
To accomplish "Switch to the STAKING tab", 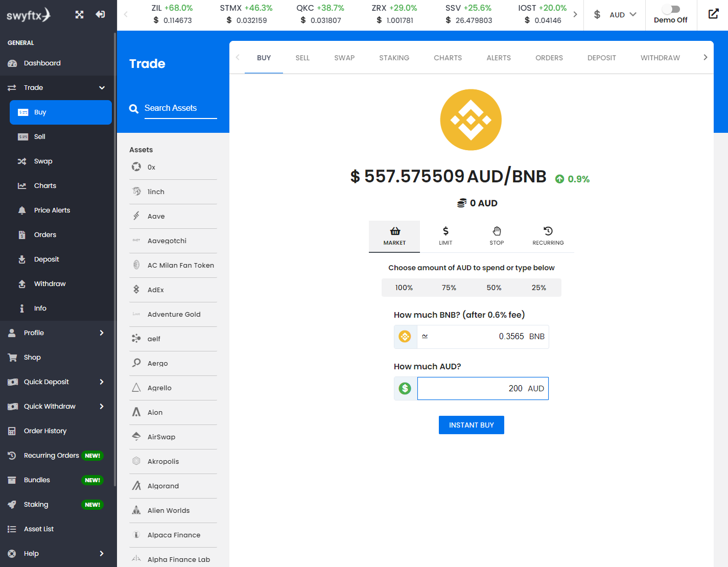I will tap(394, 58).
